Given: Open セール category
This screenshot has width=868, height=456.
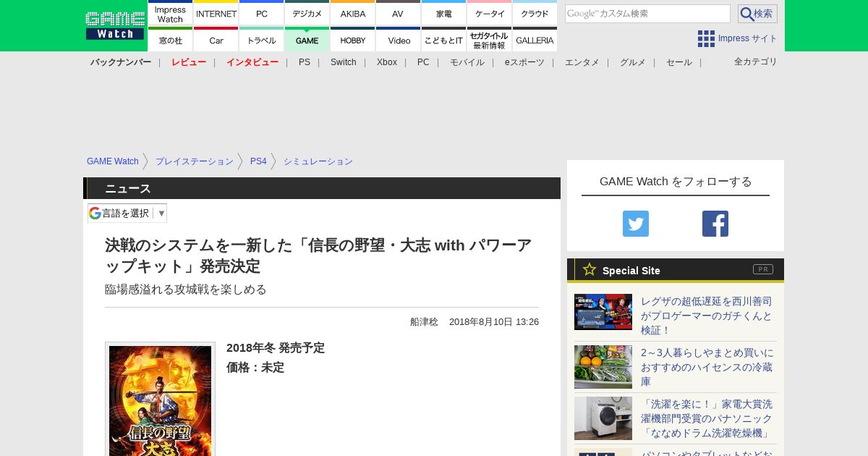Looking at the screenshot, I should click(x=679, y=62).
